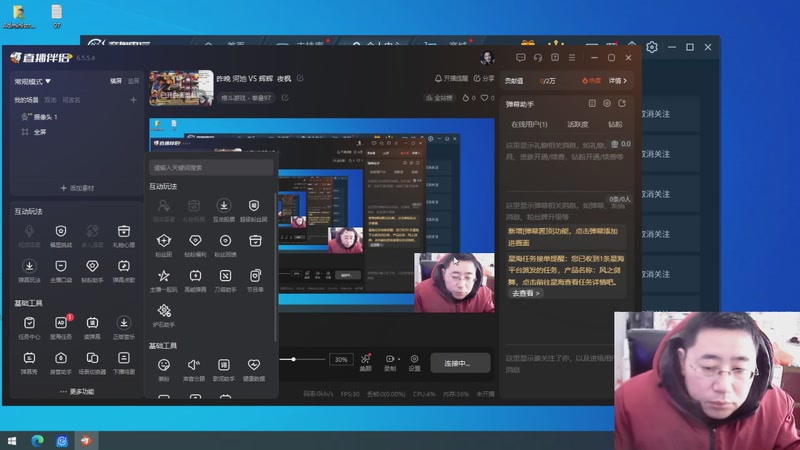The image size is (800, 450).
Task: Expand 更多功能 in left panel
Action: pos(77,391)
